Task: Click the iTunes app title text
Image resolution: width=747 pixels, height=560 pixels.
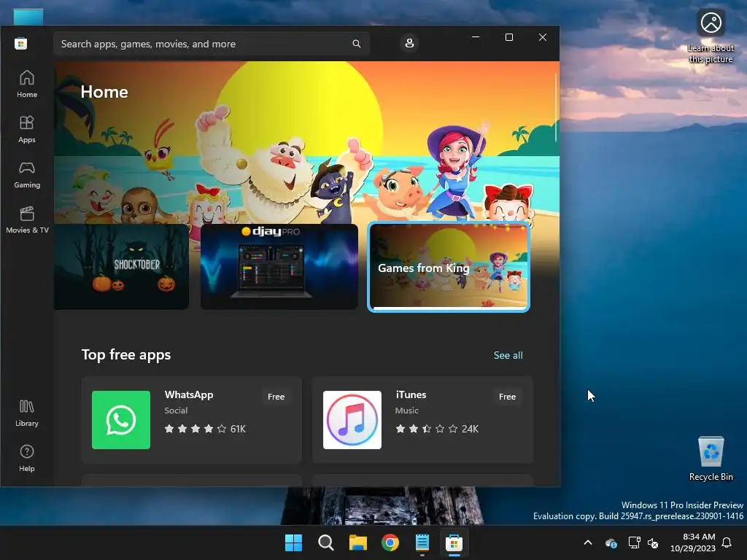Action: pos(411,394)
